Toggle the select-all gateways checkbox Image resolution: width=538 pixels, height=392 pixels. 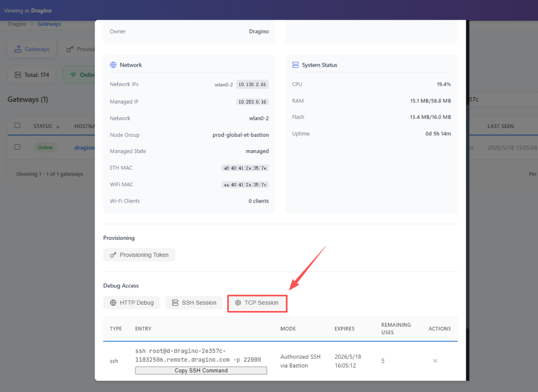click(17, 126)
